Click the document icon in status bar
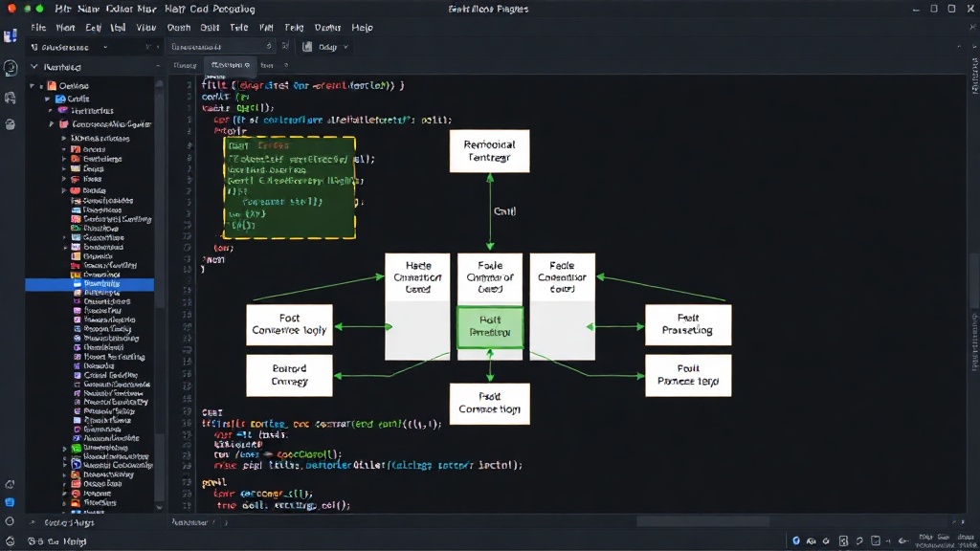The image size is (980, 551). pos(843,541)
